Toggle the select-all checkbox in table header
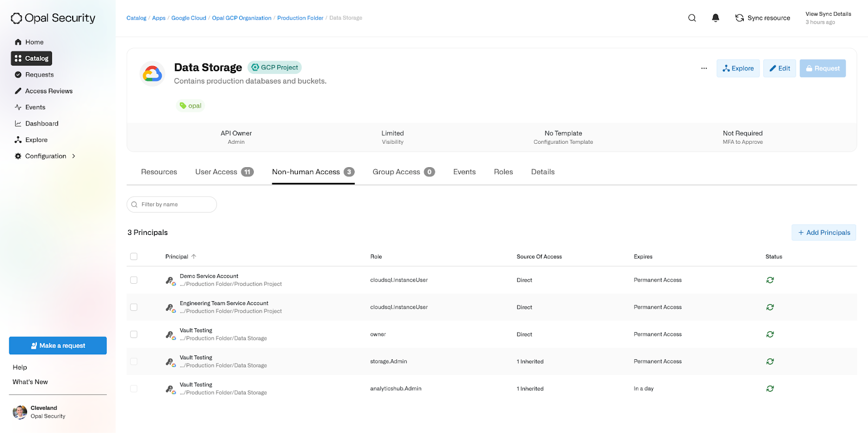This screenshot has height=433, width=868. pyautogui.click(x=133, y=257)
